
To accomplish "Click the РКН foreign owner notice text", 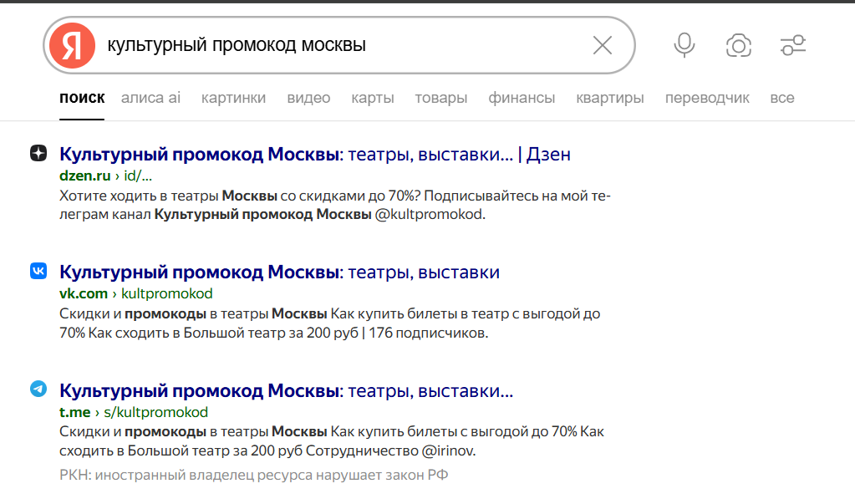I will (x=253, y=475).
